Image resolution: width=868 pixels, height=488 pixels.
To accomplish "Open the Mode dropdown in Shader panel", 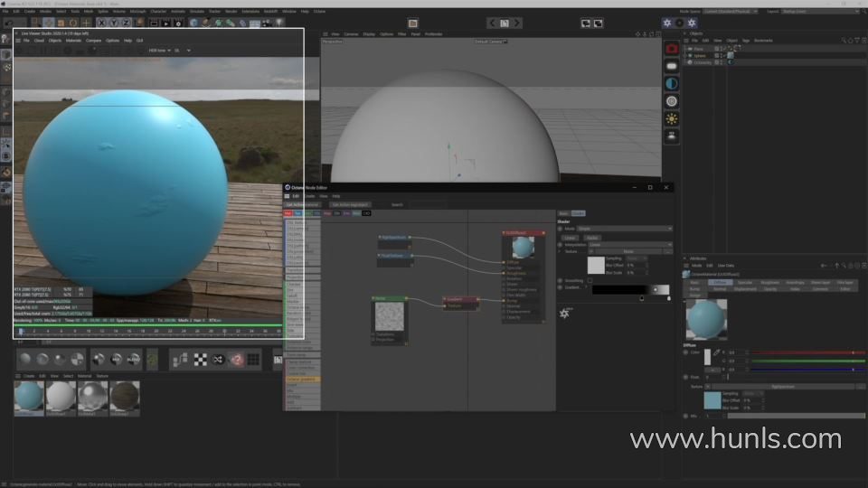I will pyautogui.click(x=624, y=229).
